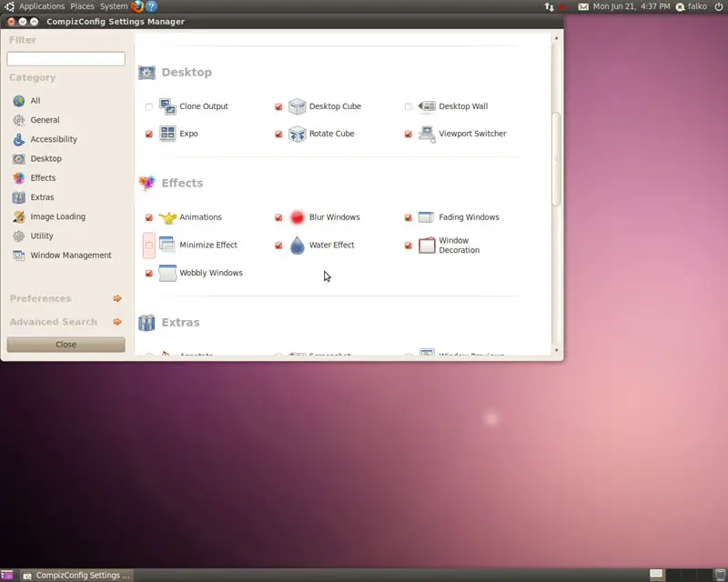
Task: Open the System menu
Action: click(114, 6)
